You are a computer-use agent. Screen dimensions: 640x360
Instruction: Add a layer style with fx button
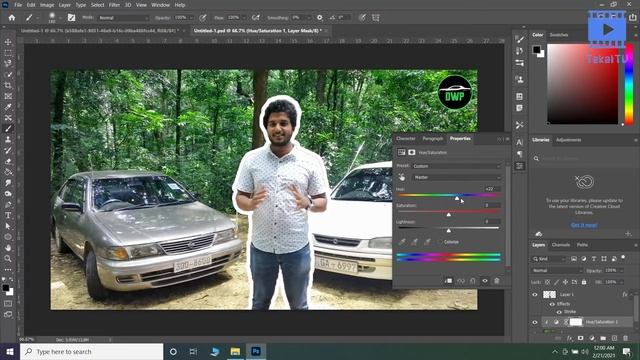[x=569, y=338]
